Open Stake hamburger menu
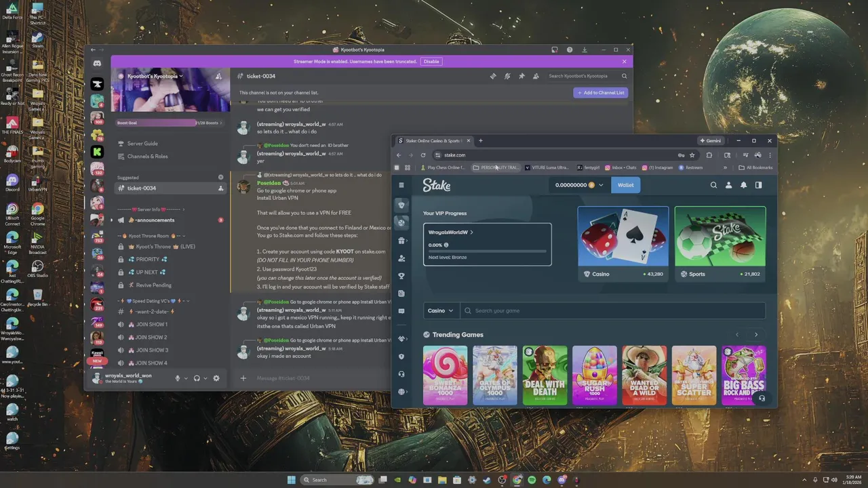Screen dimensions: 868x488 pos(401,185)
